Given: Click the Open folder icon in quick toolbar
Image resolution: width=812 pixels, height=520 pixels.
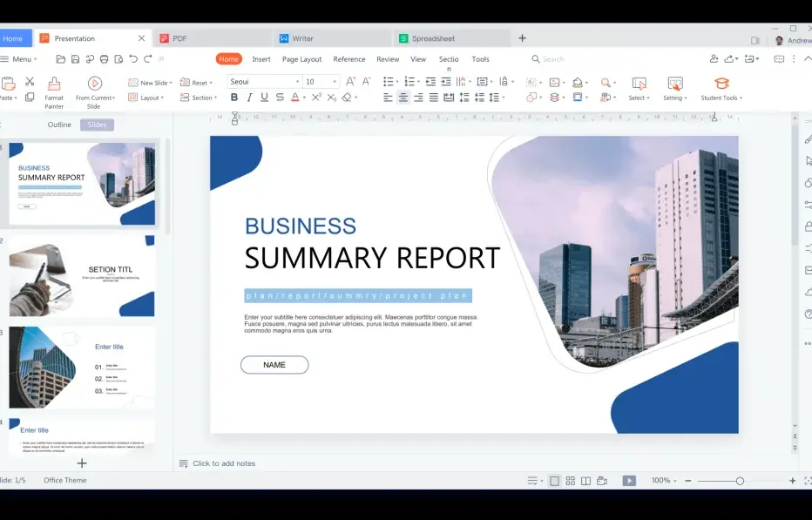Looking at the screenshot, I should click(61, 59).
